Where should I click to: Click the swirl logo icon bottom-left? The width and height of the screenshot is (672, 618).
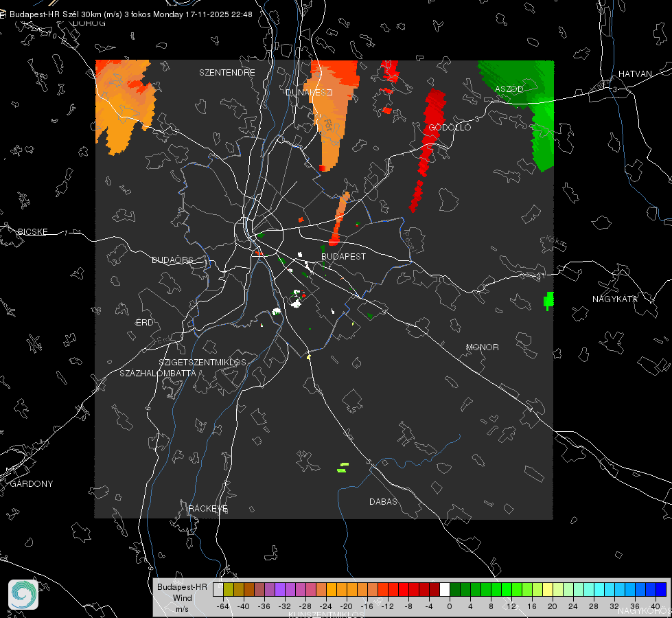(23, 595)
